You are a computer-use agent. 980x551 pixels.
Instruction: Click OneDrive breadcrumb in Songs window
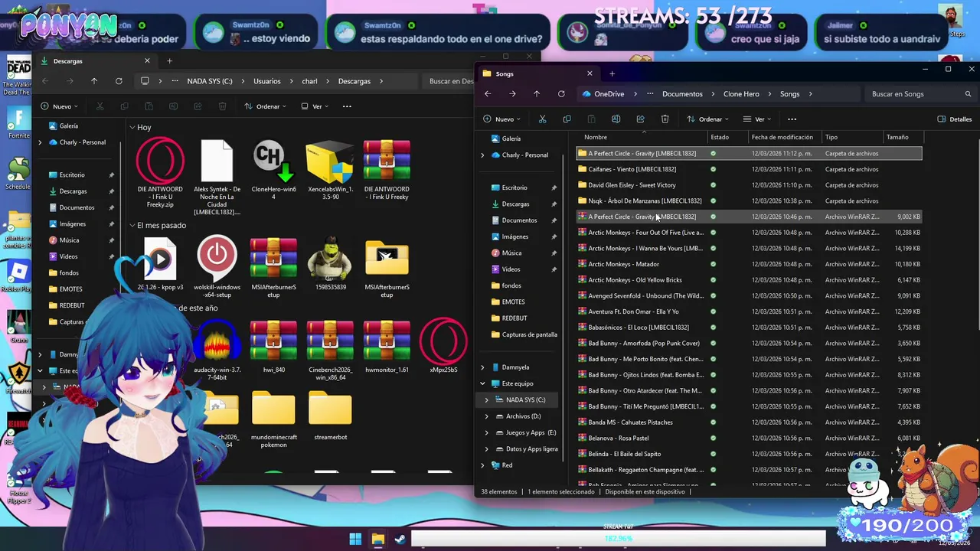coord(609,94)
